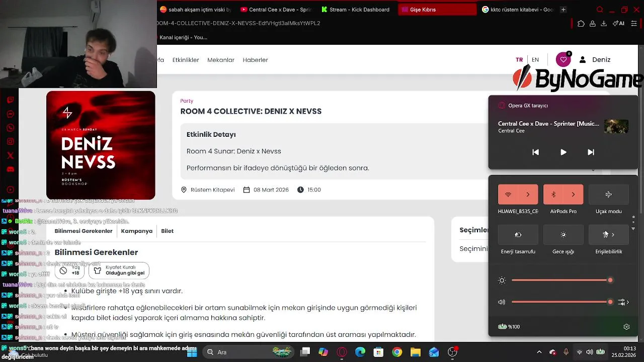Open the Opera easy setup sliders icon
This screenshot has height=362, width=644.
634,24
